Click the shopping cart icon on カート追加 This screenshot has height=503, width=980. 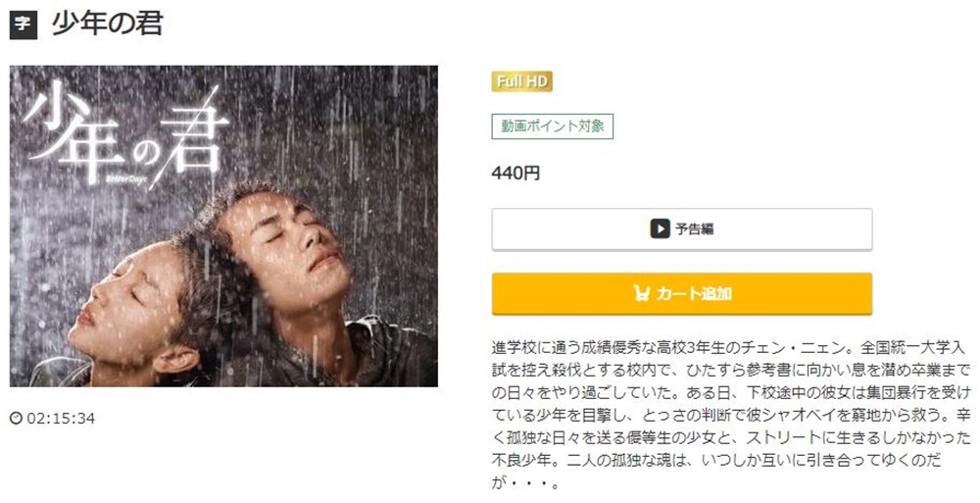click(x=642, y=293)
